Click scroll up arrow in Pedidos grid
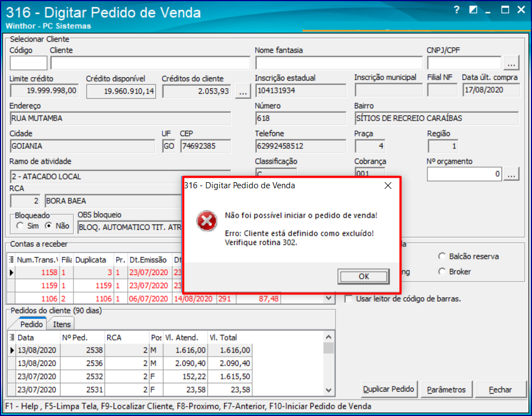The height and width of the screenshot is (416, 532). 329,337
